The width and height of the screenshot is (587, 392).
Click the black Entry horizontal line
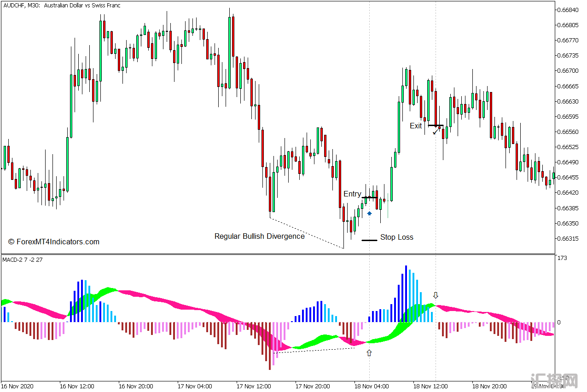pos(369,197)
